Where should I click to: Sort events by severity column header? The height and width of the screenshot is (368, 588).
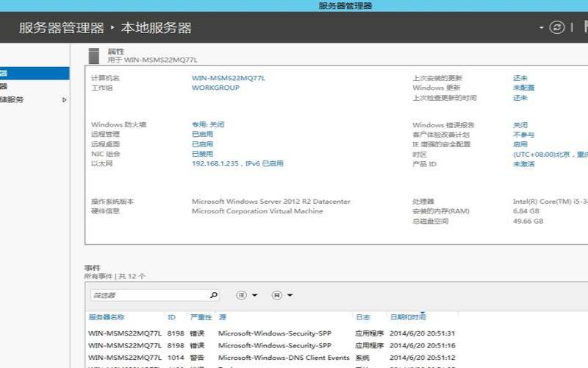201,317
